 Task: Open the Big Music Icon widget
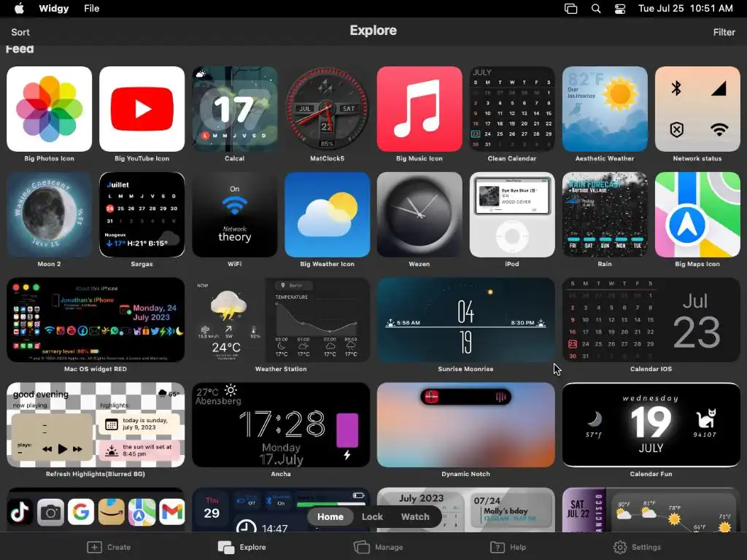pos(419,109)
